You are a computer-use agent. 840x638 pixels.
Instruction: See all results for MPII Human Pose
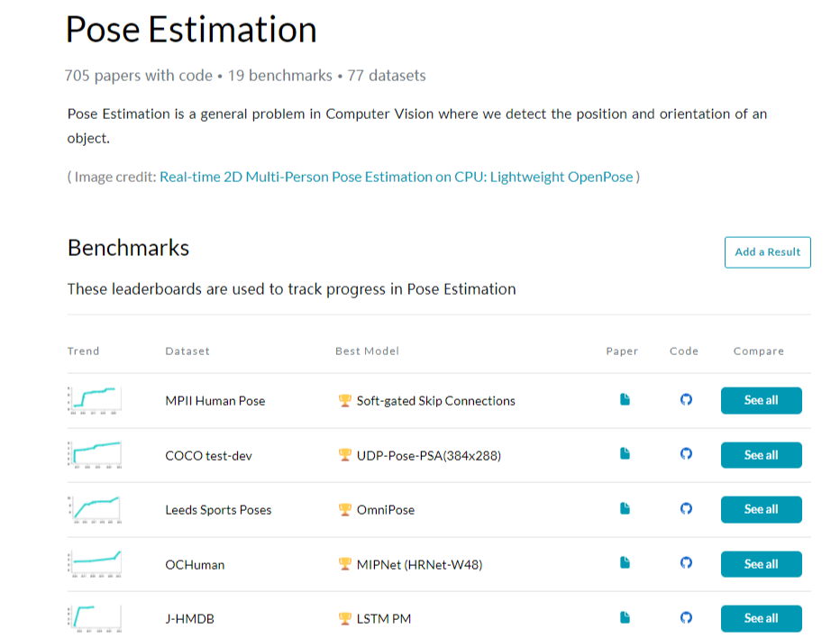(x=761, y=401)
